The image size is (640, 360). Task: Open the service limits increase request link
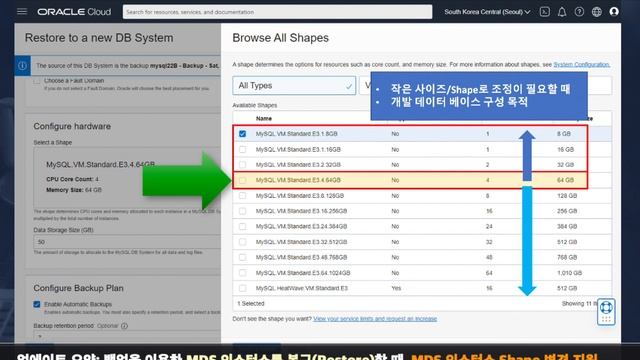pyautogui.click(x=375, y=319)
